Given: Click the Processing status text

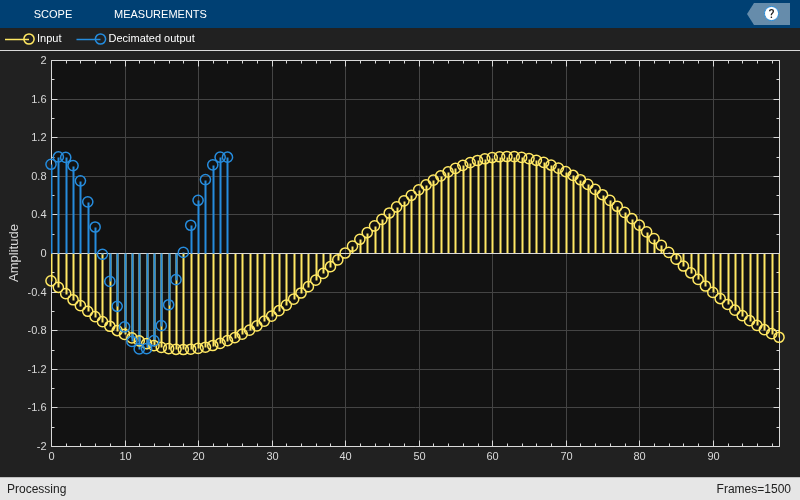Looking at the screenshot, I should pos(37,489).
